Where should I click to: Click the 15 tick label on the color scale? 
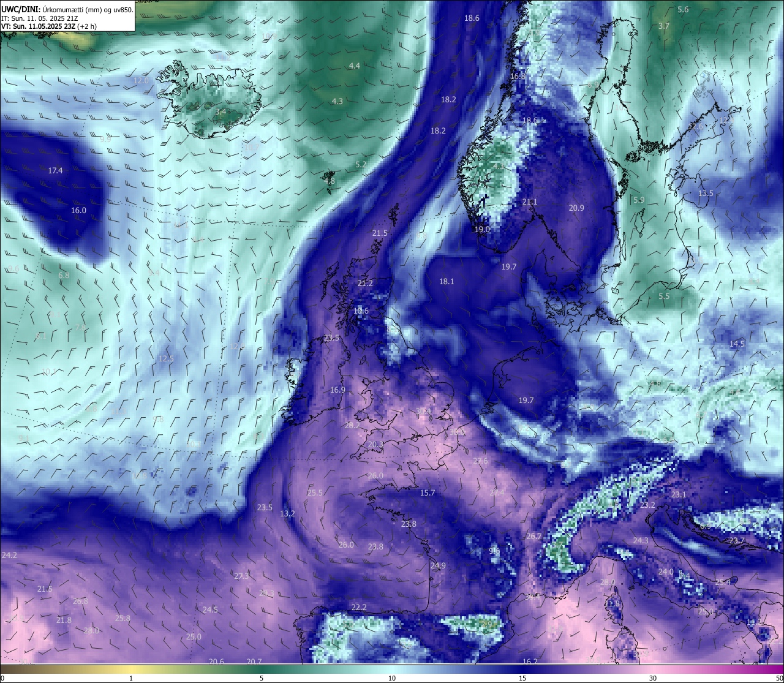point(522,678)
